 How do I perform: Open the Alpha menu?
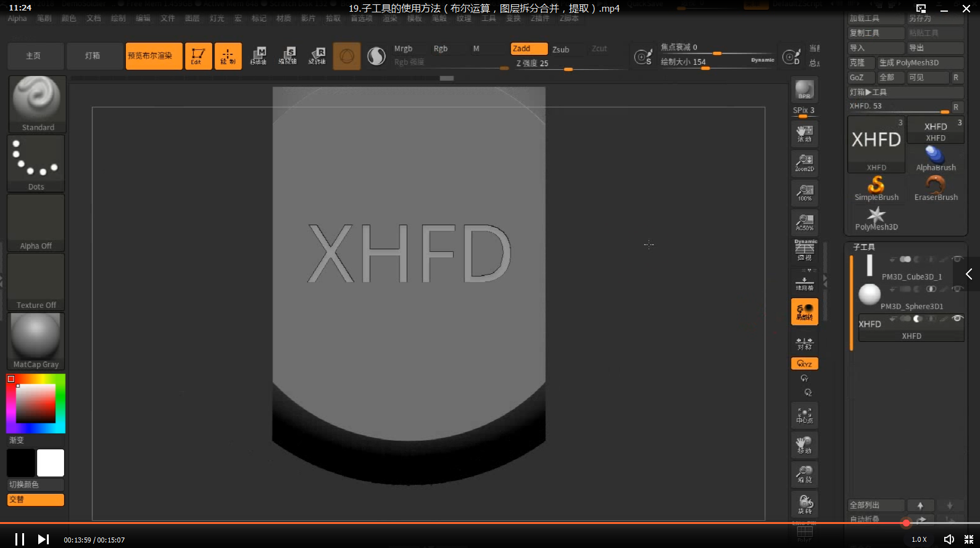pos(17,19)
